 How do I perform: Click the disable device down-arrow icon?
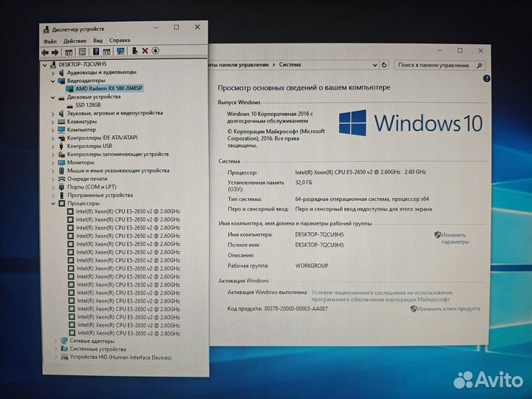tap(155, 50)
